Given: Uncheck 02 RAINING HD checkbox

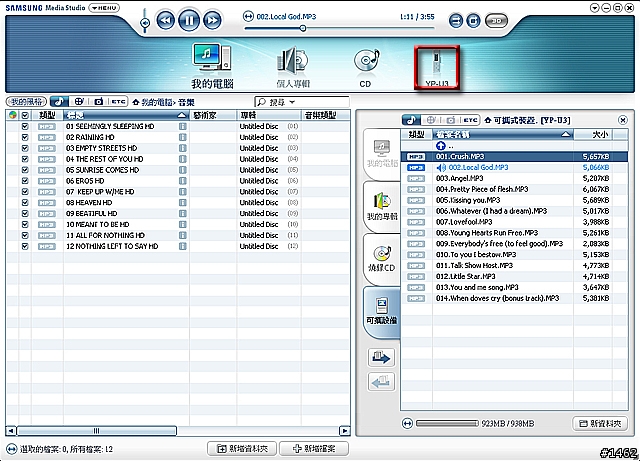Looking at the screenshot, I should [25, 137].
